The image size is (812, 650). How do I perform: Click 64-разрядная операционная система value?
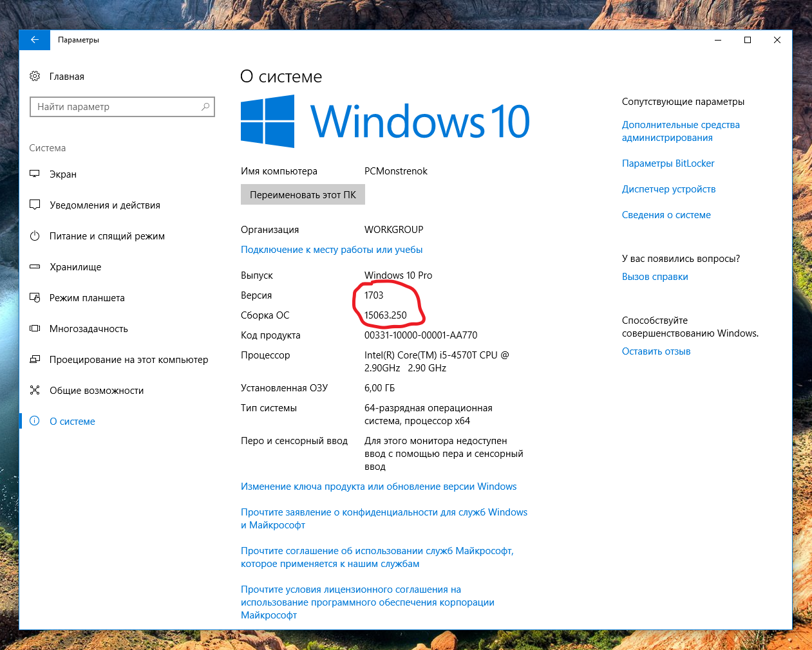(428, 414)
